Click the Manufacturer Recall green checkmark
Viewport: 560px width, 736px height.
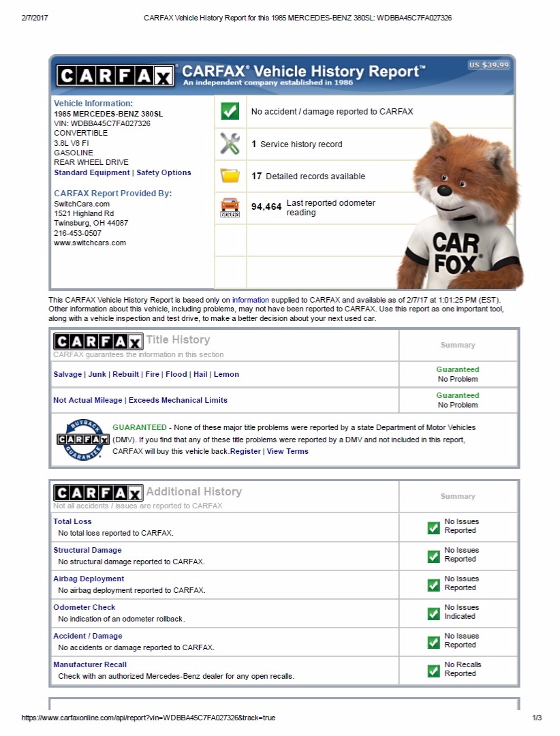(433, 670)
